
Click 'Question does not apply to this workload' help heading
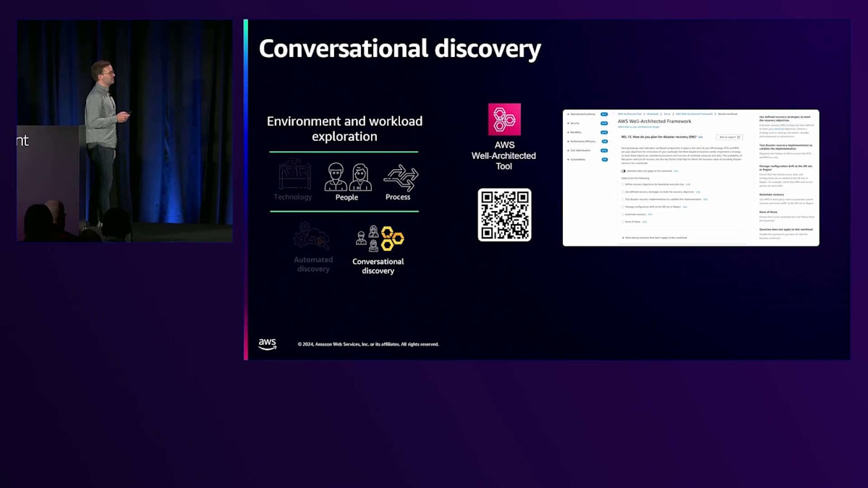coord(786,229)
